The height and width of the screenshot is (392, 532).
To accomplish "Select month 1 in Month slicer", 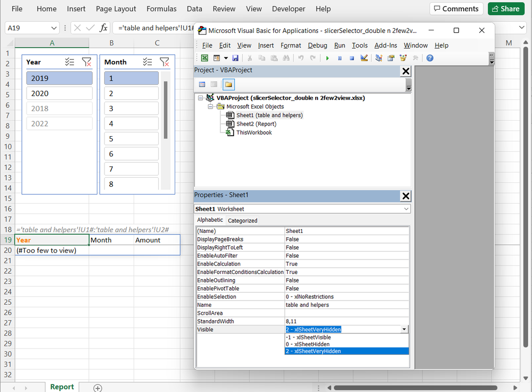I will (132, 78).
